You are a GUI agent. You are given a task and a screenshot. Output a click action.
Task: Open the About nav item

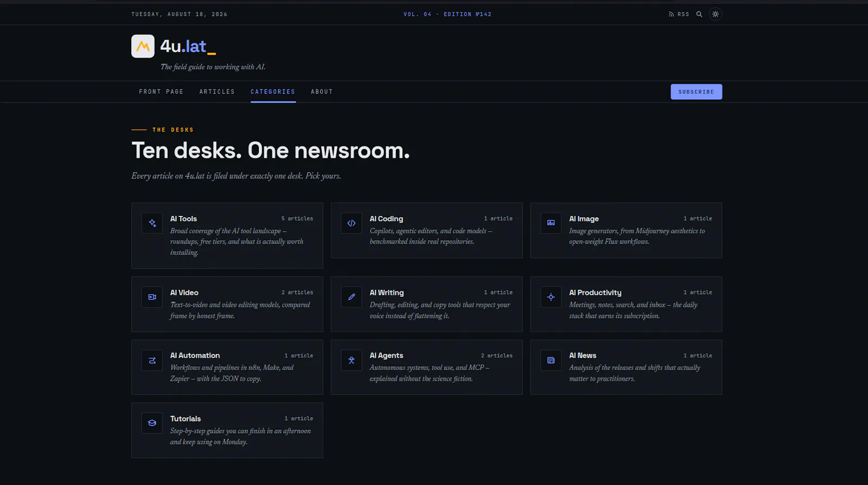point(322,92)
